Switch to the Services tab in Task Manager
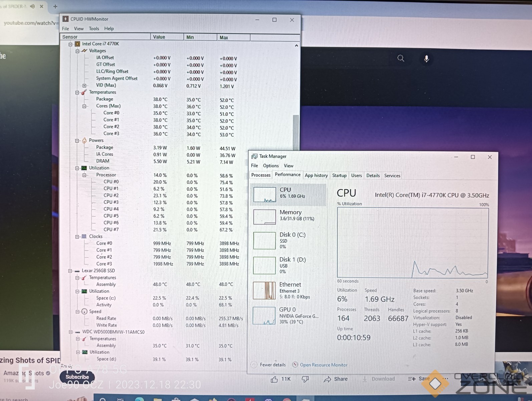Screen dimensions: 532x401 point(392,175)
